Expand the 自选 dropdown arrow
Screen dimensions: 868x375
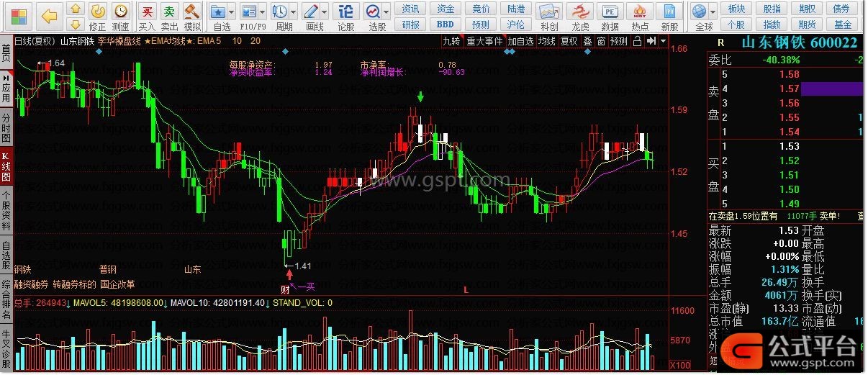(233, 12)
